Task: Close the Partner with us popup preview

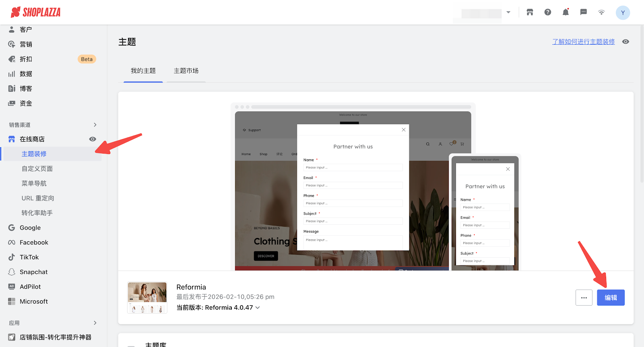Action: (x=403, y=130)
